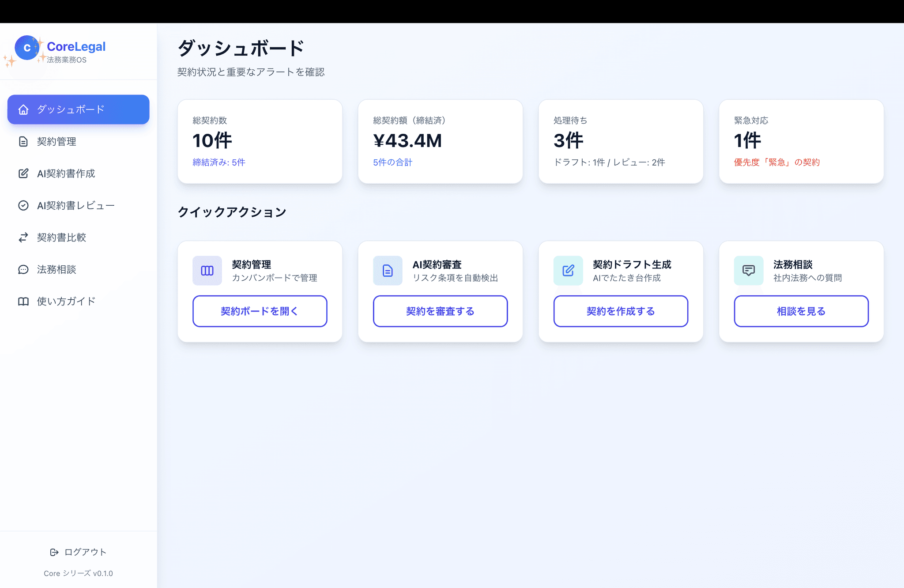Click the 相談を見る button
This screenshot has height=588, width=904.
pyautogui.click(x=800, y=311)
